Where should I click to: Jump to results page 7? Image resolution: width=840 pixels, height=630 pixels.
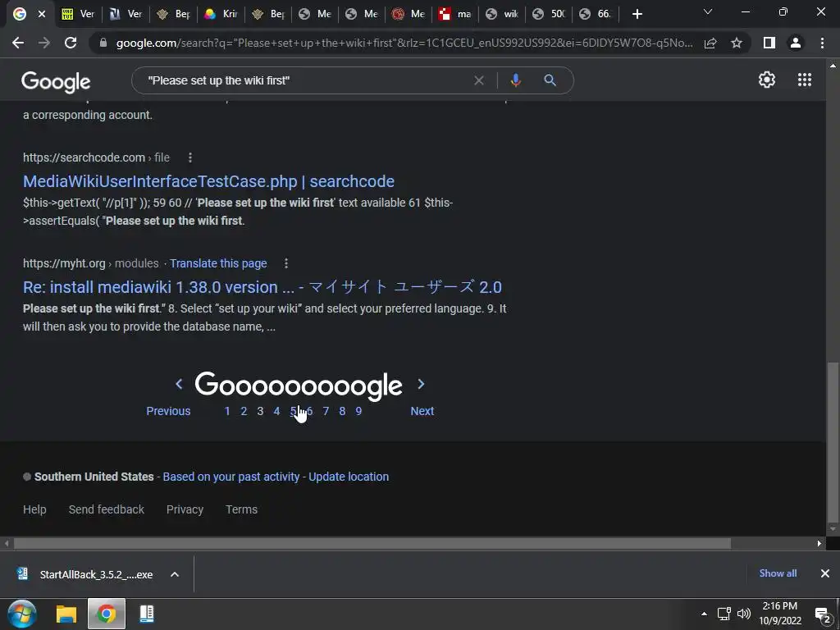click(326, 411)
